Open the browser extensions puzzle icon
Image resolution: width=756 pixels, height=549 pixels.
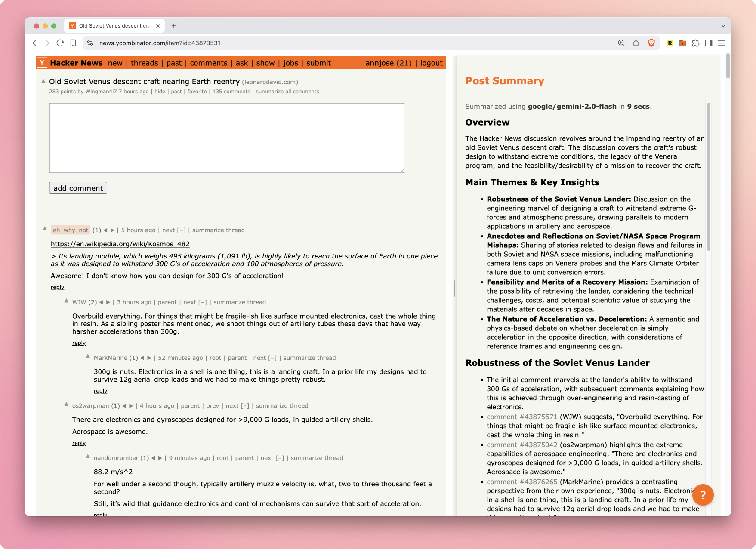tap(695, 43)
